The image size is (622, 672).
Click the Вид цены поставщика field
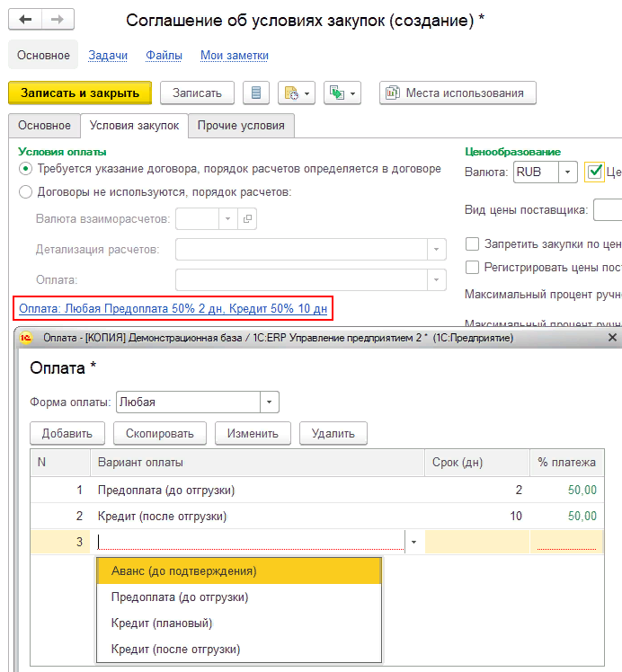coord(608,210)
